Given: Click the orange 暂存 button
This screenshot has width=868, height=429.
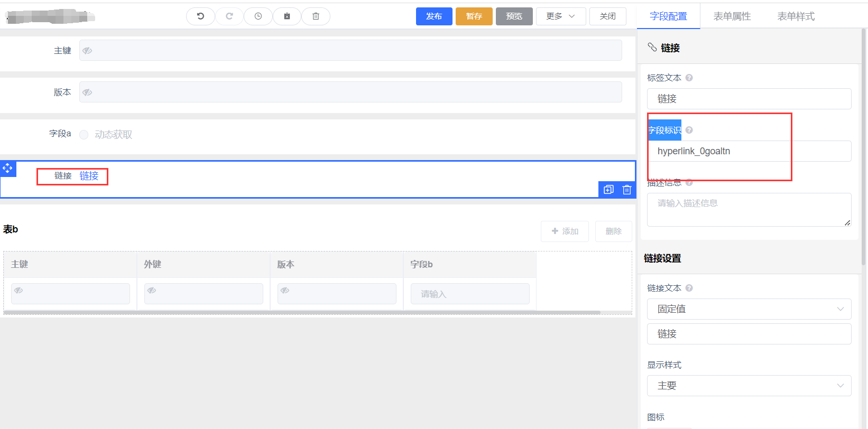Looking at the screenshot, I should click(474, 16).
